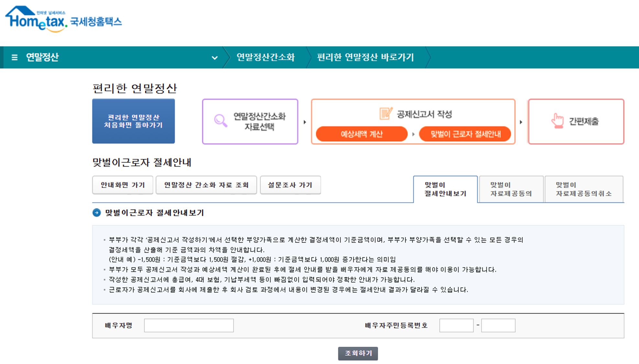Click the hand pointer icon on 간편제출
The height and width of the screenshot is (364, 639).
click(557, 120)
